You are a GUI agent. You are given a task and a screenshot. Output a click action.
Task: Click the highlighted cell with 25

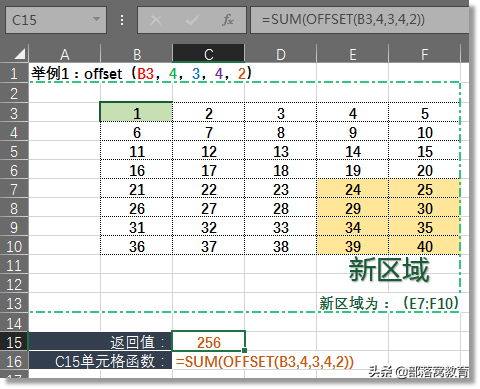tap(424, 189)
